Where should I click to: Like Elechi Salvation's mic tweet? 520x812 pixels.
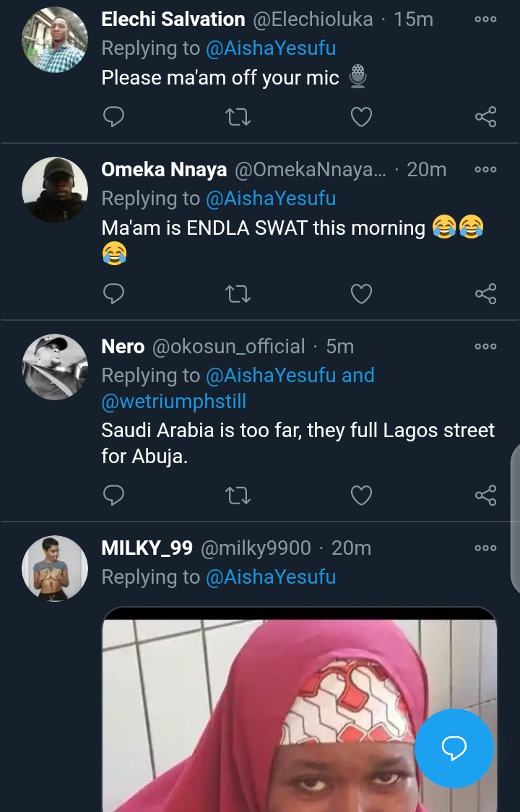361,116
